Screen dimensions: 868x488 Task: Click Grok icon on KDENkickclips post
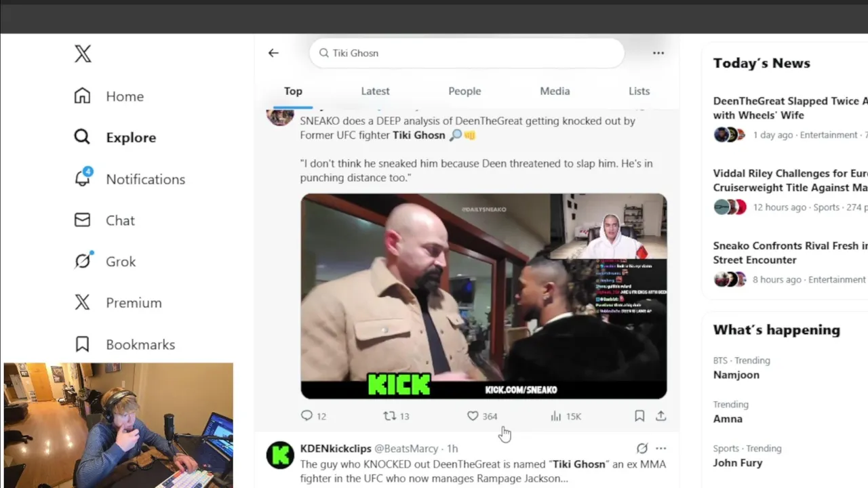point(642,448)
